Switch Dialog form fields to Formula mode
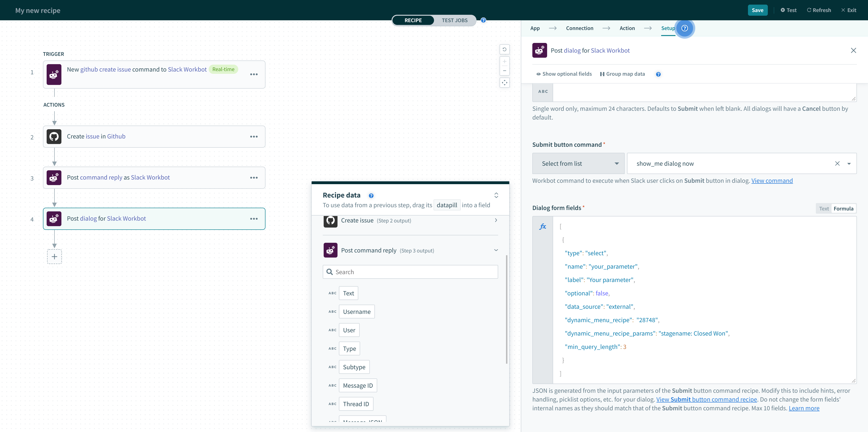The height and width of the screenshot is (432, 868). pos(844,208)
